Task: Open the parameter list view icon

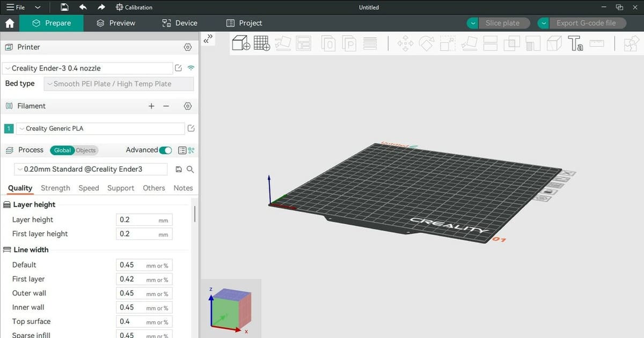Action: click(182, 150)
